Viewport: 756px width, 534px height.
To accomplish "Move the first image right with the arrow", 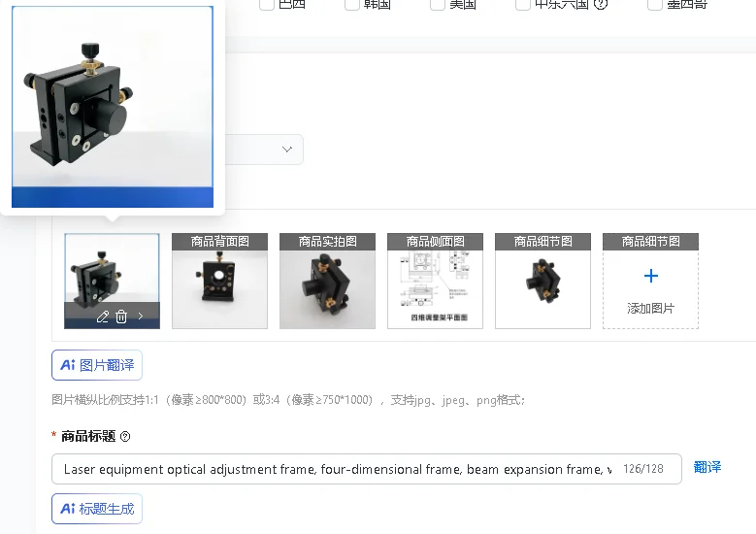I will [141, 317].
